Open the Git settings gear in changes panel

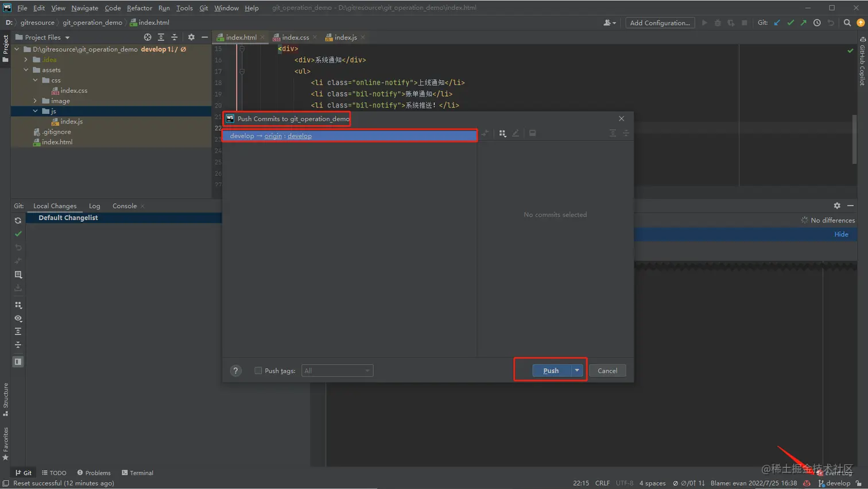click(x=837, y=205)
